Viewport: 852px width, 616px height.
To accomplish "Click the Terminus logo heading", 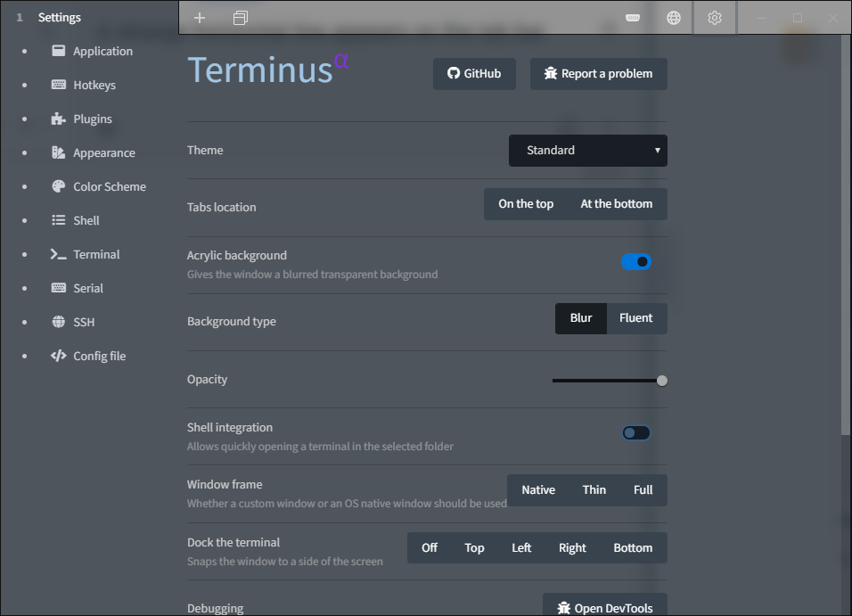I will [267, 70].
